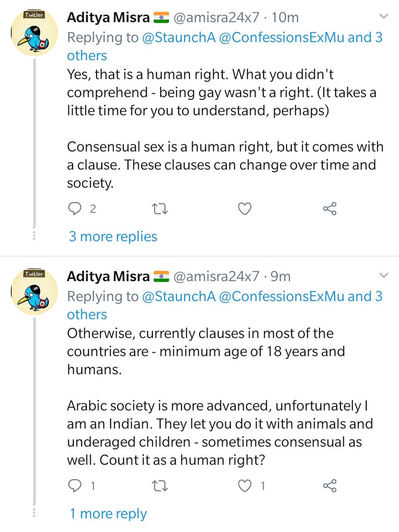
Task: Reply to the first tweet
Action: pos(74,208)
